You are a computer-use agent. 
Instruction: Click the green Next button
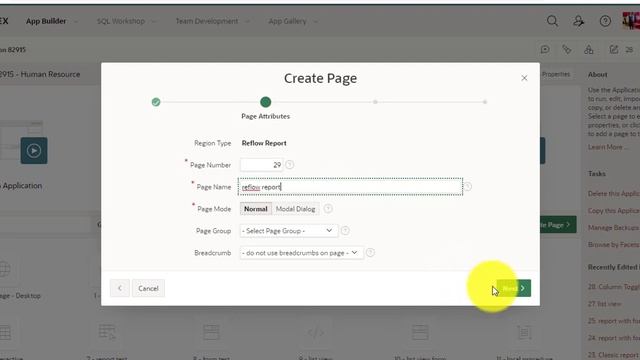click(x=513, y=288)
